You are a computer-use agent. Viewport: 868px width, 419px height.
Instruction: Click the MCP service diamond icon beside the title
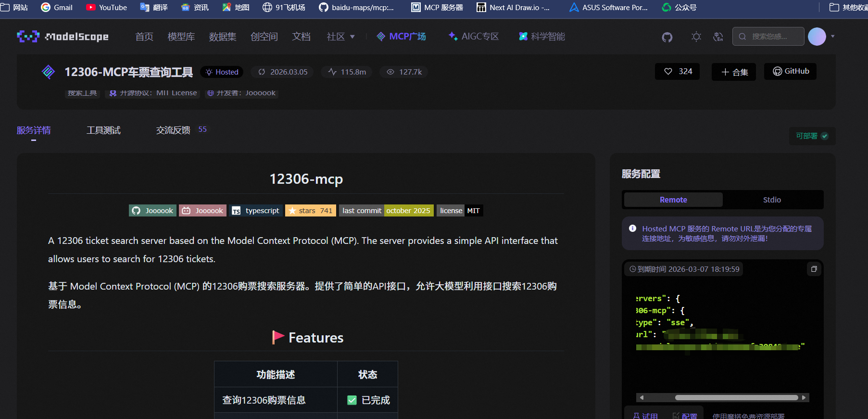48,72
